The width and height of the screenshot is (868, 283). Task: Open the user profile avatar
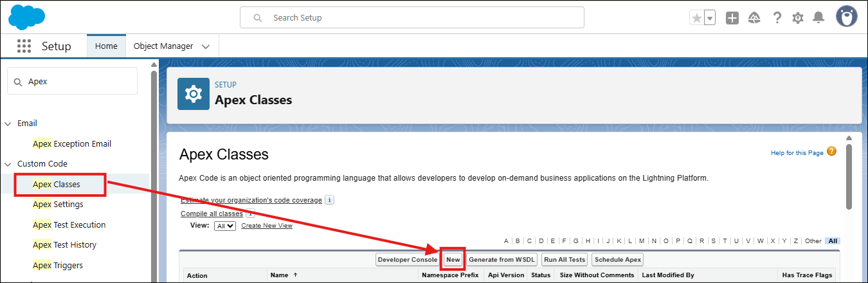(x=846, y=17)
